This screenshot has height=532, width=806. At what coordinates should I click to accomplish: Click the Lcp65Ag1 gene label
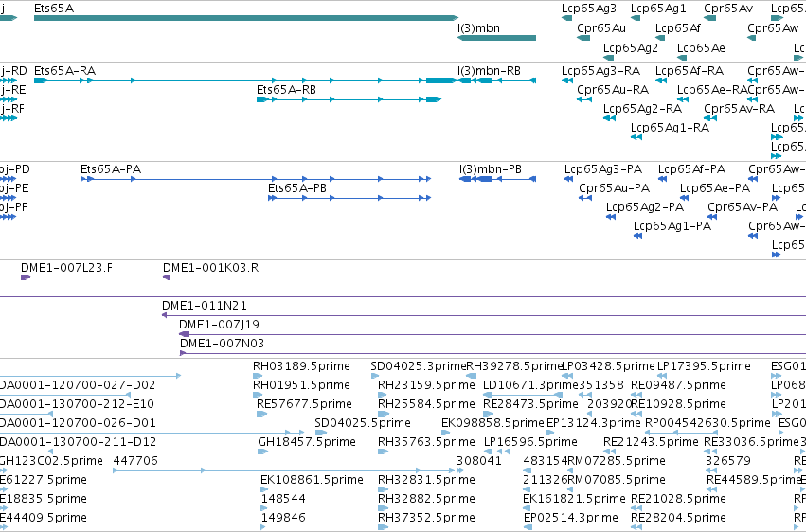658,9
